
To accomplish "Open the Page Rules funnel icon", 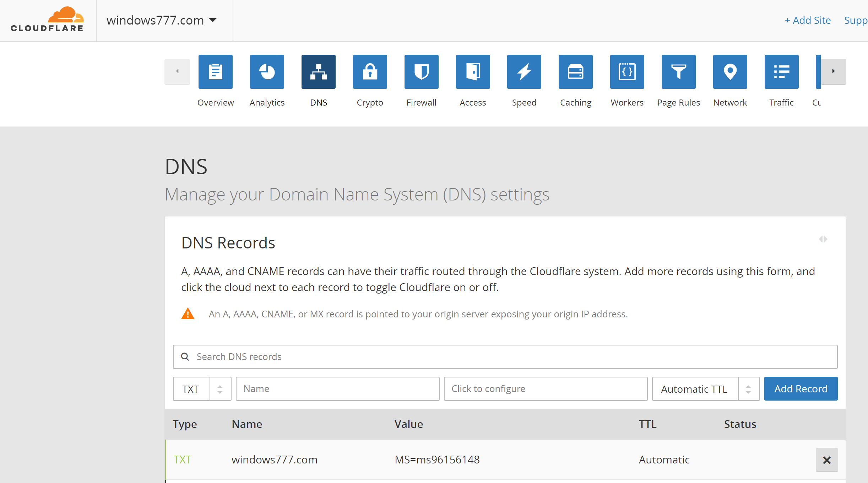I will pyautogui.click(x=678, y=72).
